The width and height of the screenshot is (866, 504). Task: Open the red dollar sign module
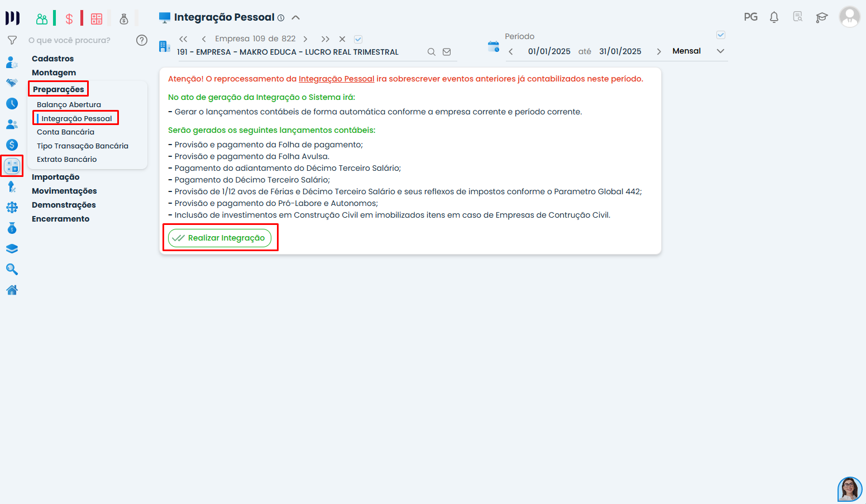pyautogui.click(x=69, y=19)
